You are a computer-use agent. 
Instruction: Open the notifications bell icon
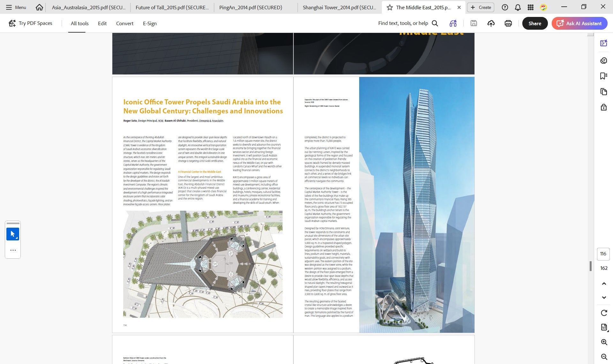(x=518, y=7)
